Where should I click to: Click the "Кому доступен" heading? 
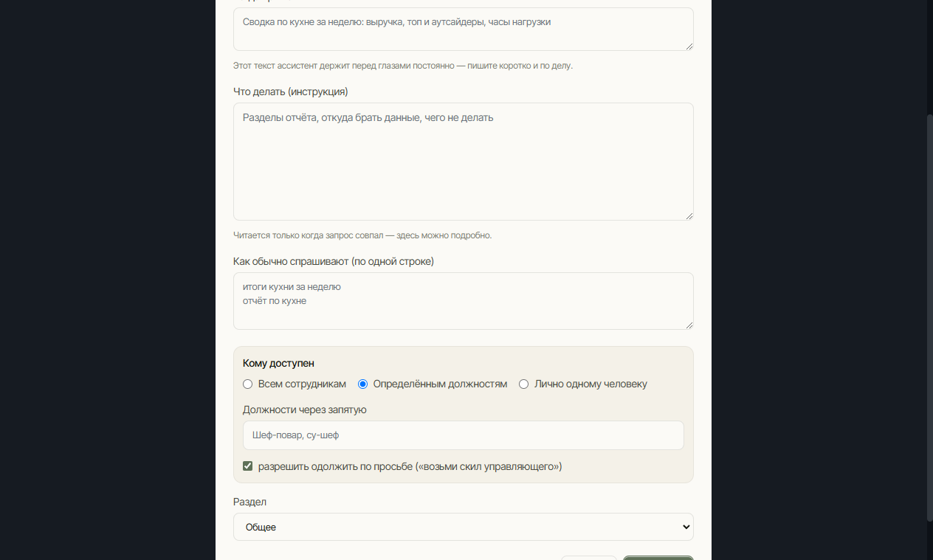(x=278, y=363)
